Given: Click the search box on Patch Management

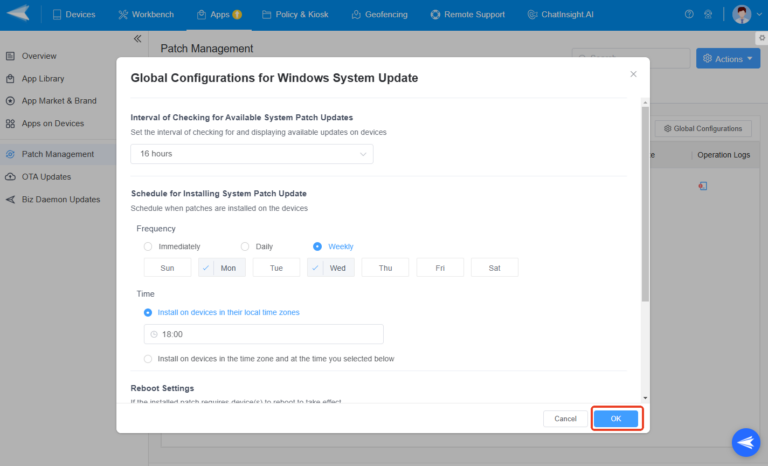Looking at the screenshot, I should pos(631,58).
